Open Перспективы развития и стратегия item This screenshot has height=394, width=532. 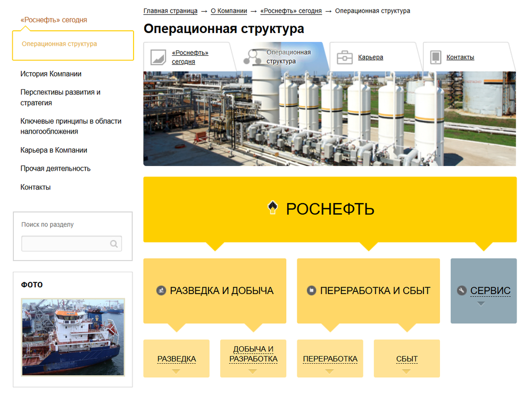click(x=61, y=97)
